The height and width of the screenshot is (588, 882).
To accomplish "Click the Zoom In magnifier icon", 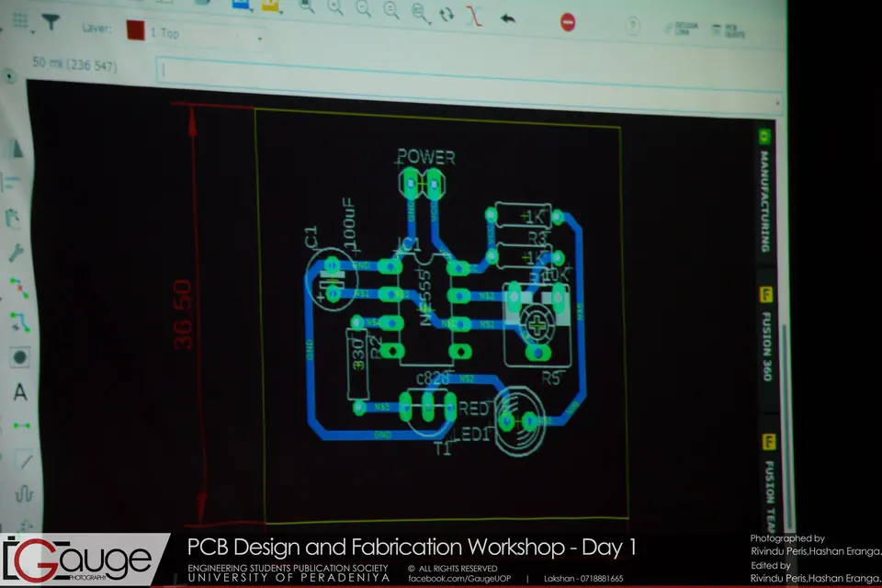I will click(x=335, y=7).
